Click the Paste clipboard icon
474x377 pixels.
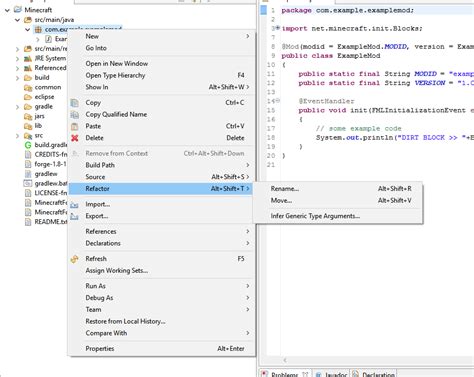coord(75,126)
